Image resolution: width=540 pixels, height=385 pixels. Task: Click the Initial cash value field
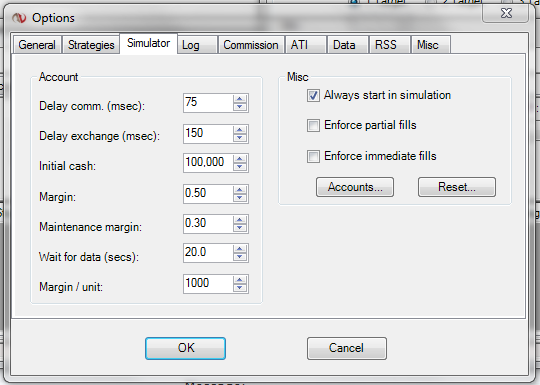pyautogui.click(x=208, y=163)
